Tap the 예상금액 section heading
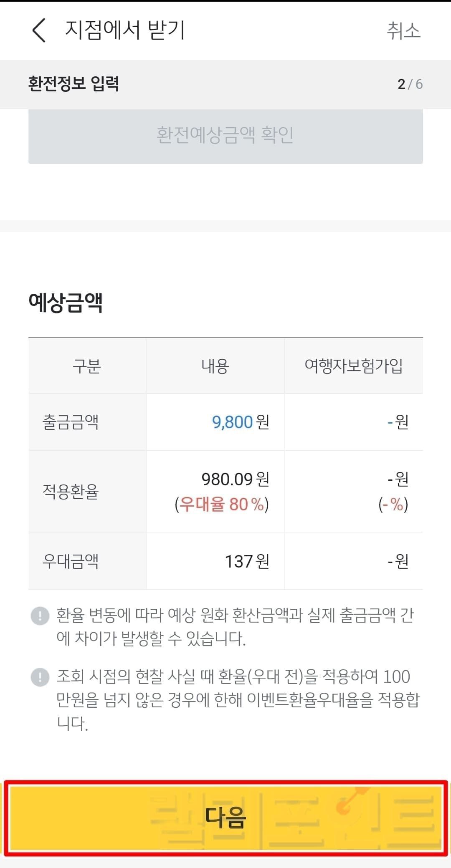The image size is (451, 868). (66, 303)
